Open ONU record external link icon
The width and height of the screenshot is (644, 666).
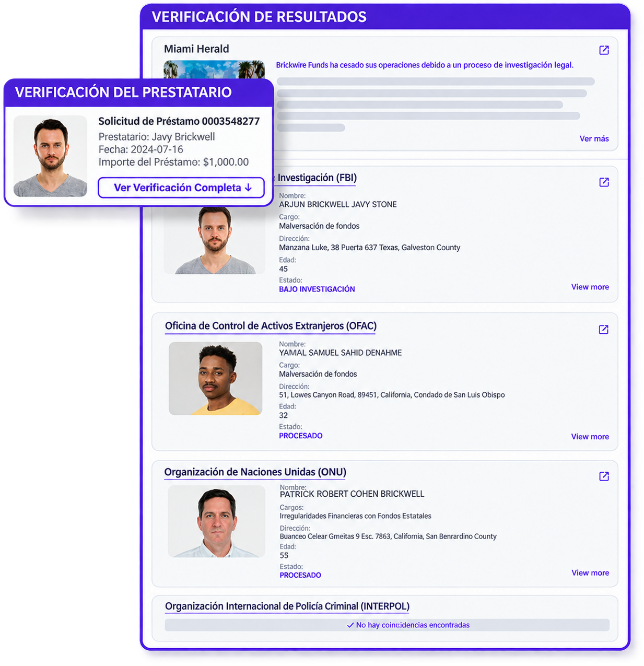click(x=604, y=476)
